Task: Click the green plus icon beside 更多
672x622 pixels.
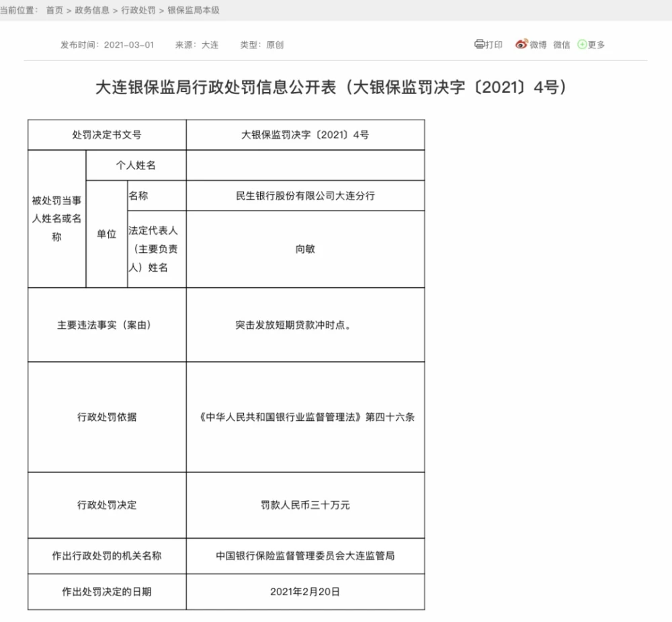Action: click(x=582, y=44)
